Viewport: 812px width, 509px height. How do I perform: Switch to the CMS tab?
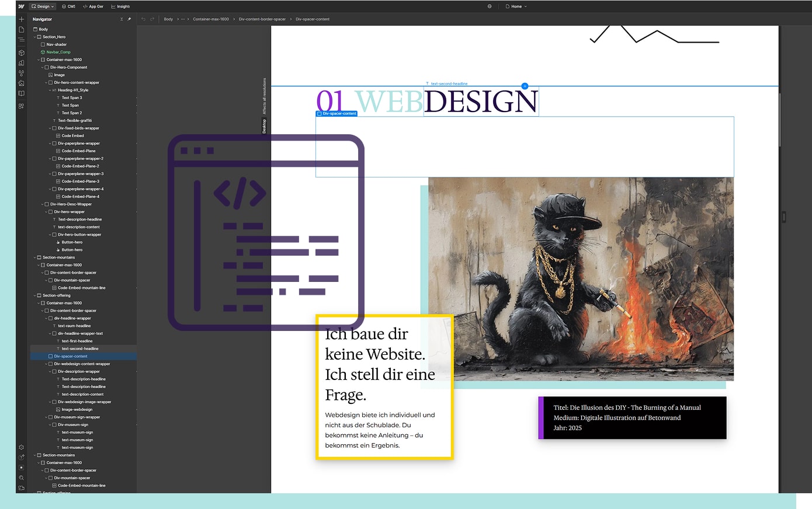coord(68,6)
